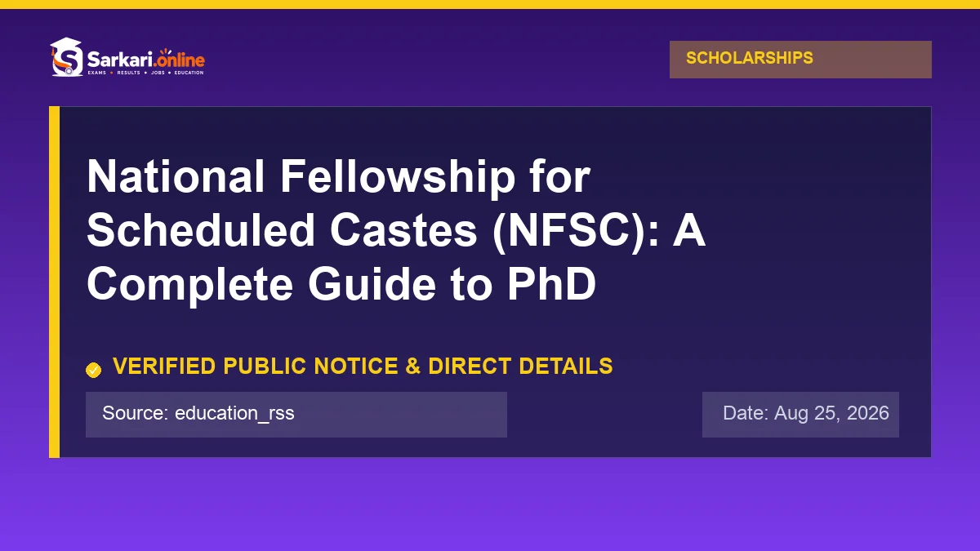The height and width of the screenshot is (551, 980).
Task: Click the Sarkari.online graduation cap logo icon
Action: coord(66,57)
